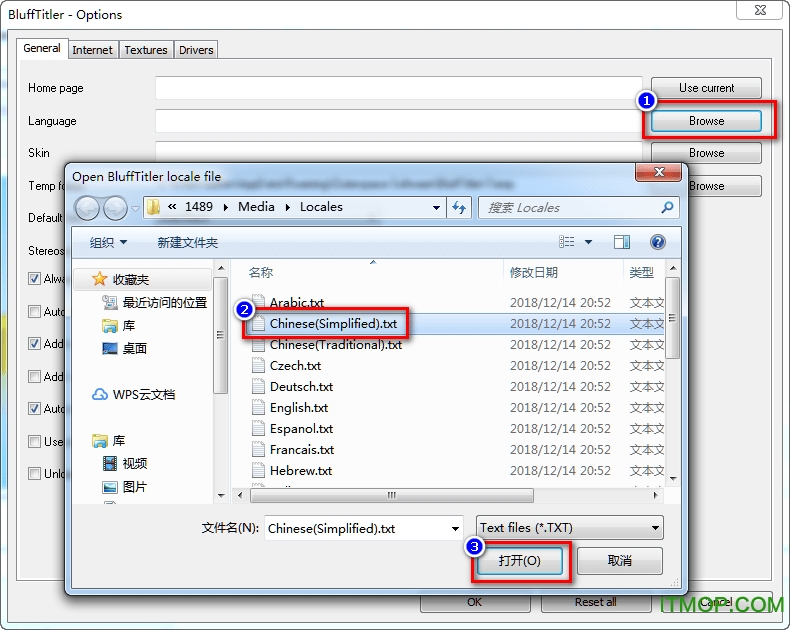Toggle the unchecked Auto checkbox below Alwa
The width and height of the screenshot is (790, 630).
point(34,311)
